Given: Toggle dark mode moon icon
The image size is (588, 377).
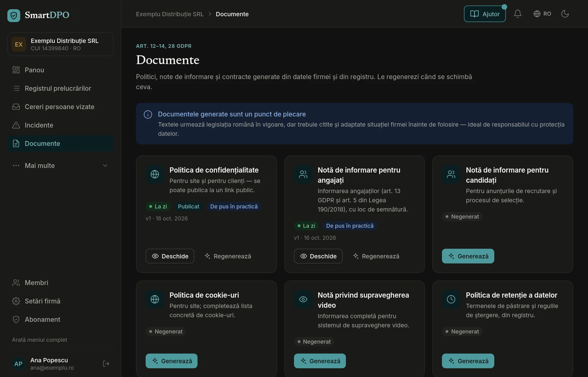Looking at the screenshot, I should tap(565, 14).
